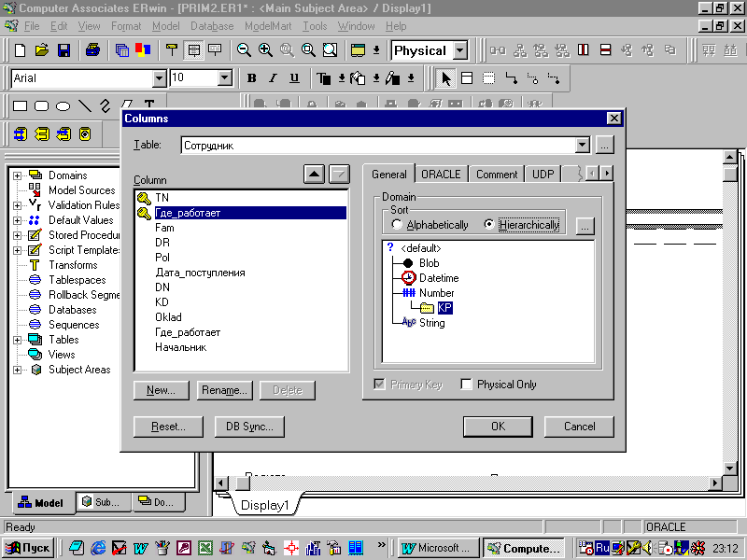Click the Zoom in magnifier icon

coord(265,50)
